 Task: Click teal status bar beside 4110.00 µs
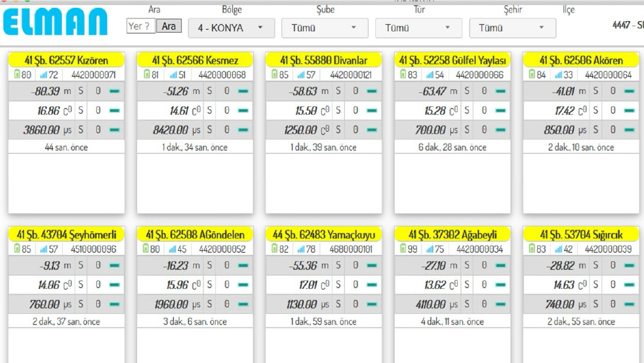[500, 304]
